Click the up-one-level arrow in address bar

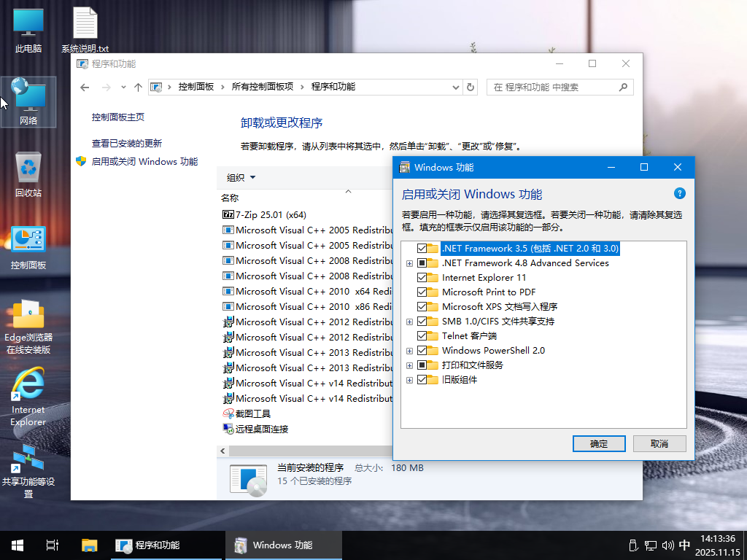[x=138, y=87]
